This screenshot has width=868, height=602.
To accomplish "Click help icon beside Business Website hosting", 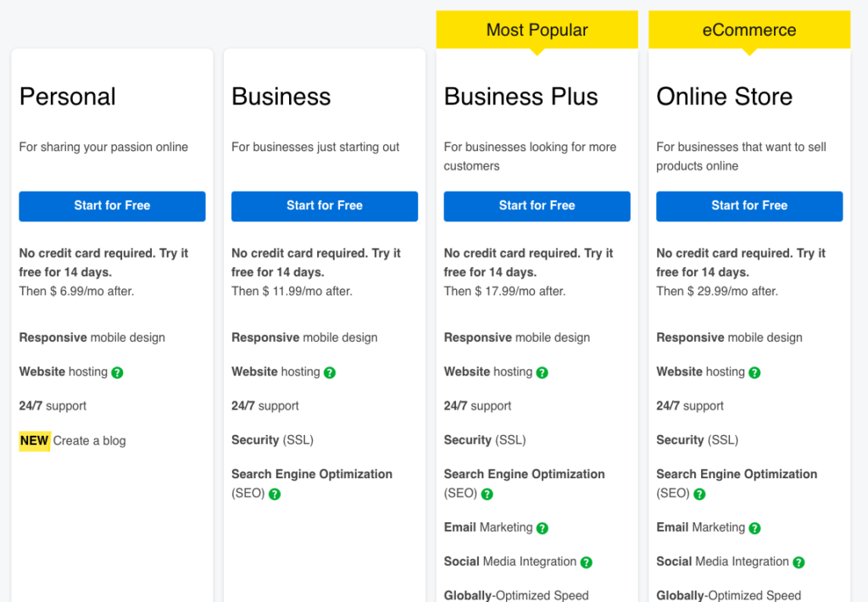I will coord(330,372).
